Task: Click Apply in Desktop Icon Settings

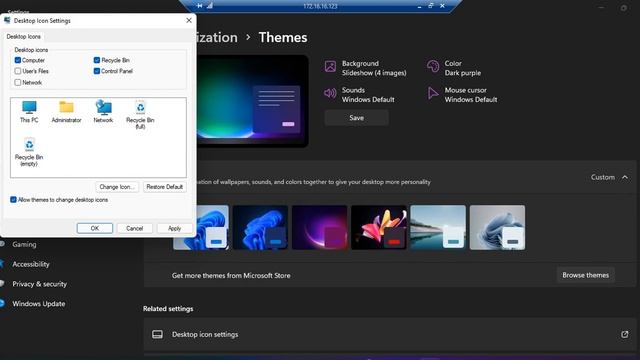Action: [x=174, y=228]
